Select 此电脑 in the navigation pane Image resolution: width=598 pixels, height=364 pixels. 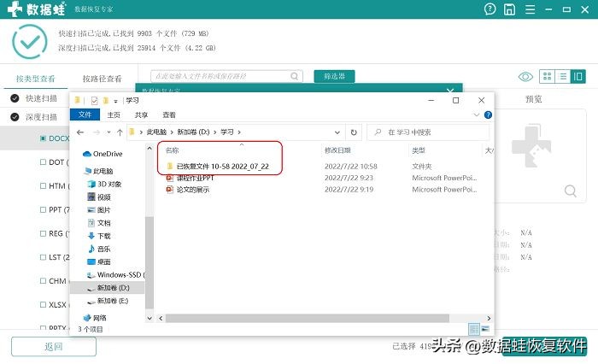pos(98,171)
